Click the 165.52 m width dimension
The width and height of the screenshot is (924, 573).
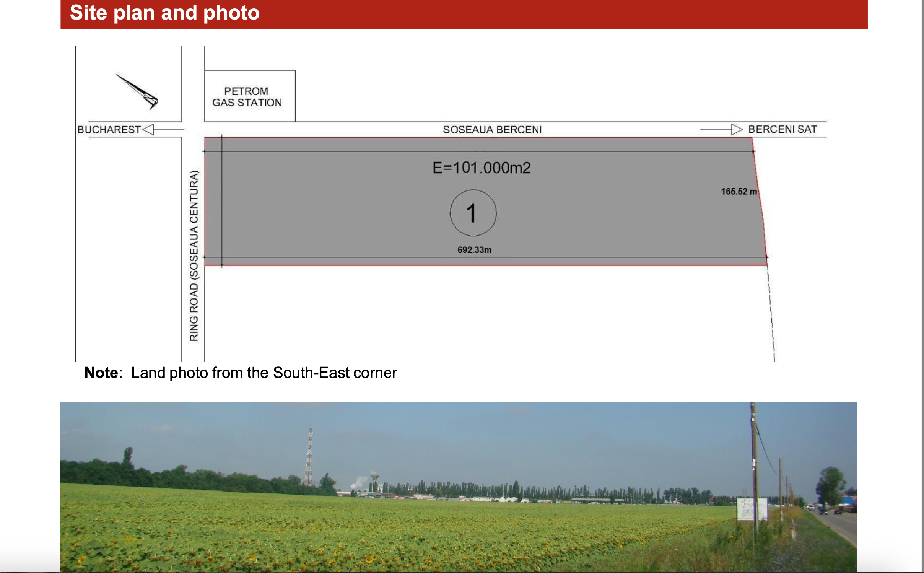point(739,192)
